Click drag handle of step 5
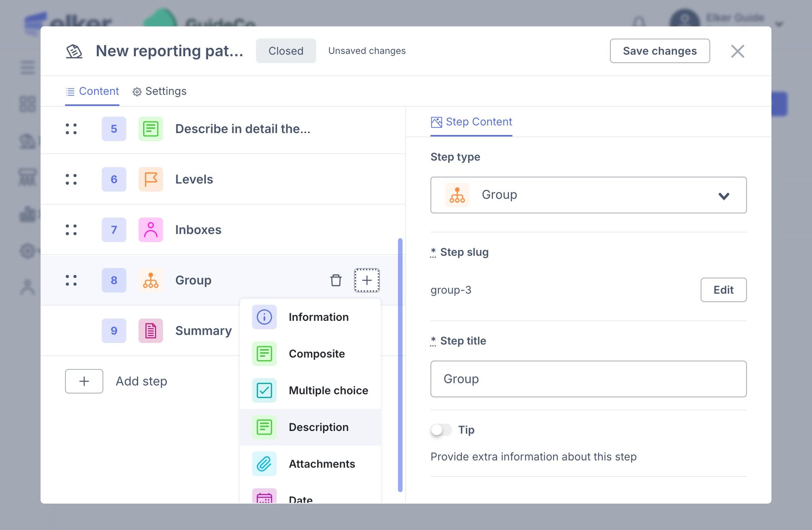This screenshot has width=812, height=530. click(x=71, y=129)
